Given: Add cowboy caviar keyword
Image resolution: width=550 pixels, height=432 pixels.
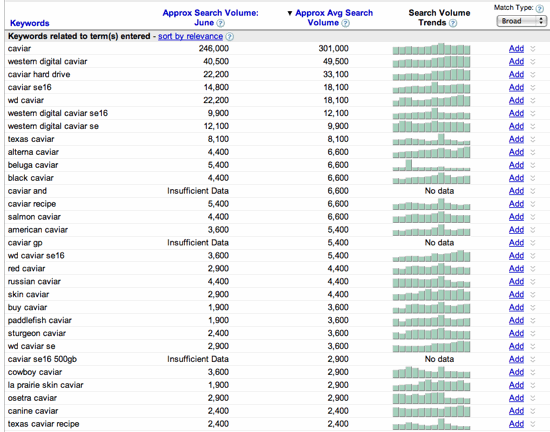Looking at the screenshot, I should (x=516, y=372).
